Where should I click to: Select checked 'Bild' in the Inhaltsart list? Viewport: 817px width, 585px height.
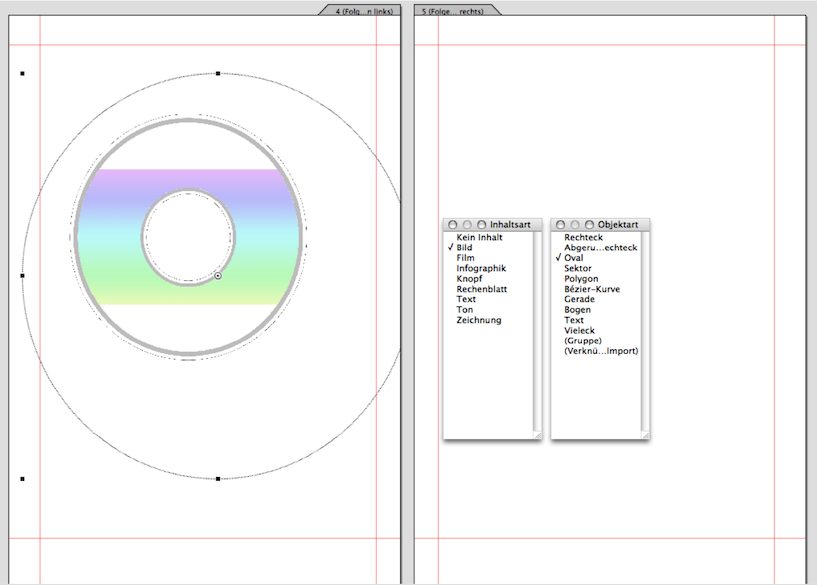click(x=464, y=248)
